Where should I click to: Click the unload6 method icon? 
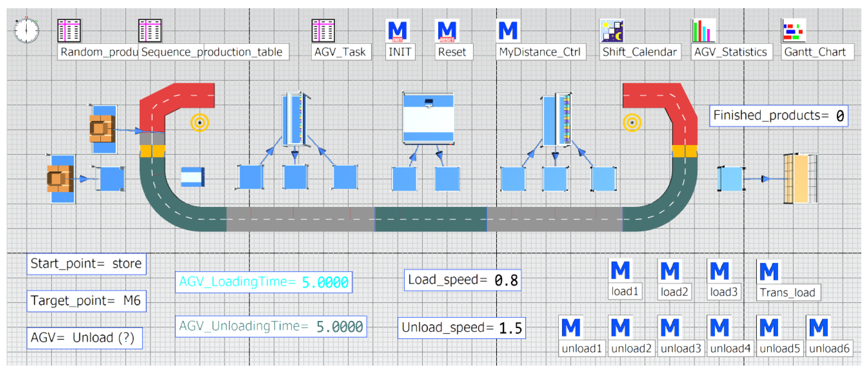(x=818, y=327)
